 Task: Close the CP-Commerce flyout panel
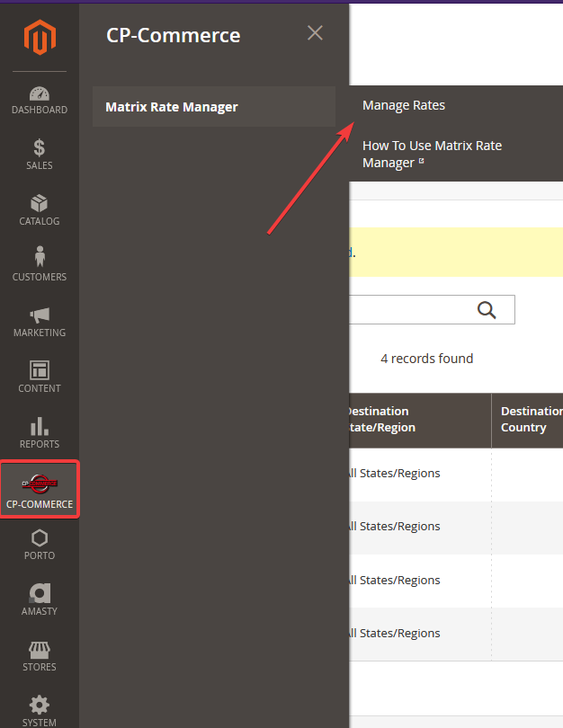point(315,33)
